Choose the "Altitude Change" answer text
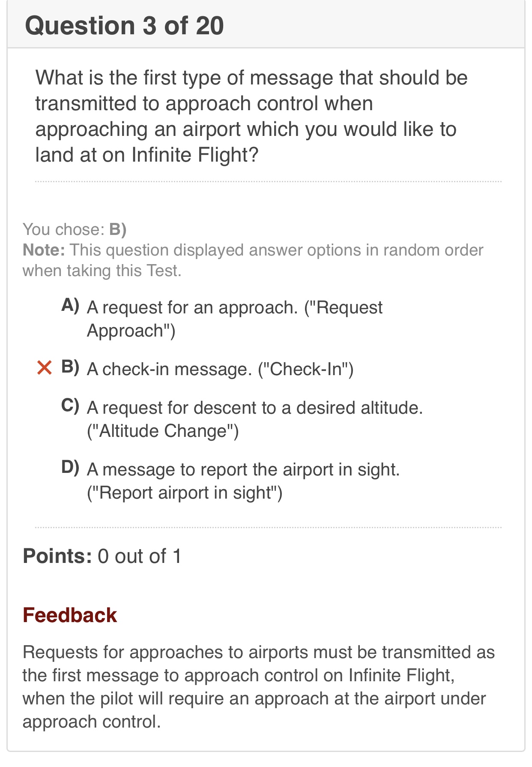Screen dimensions: 532x767 pos(254,419)
